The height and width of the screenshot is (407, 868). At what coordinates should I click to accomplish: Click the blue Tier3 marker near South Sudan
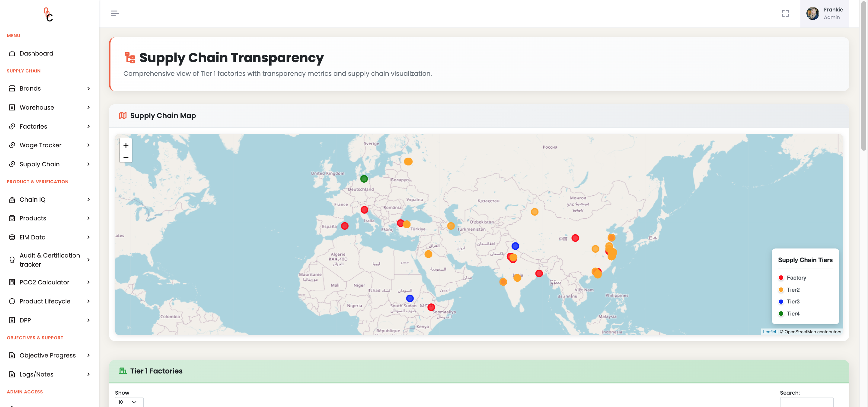pos(410,298)
